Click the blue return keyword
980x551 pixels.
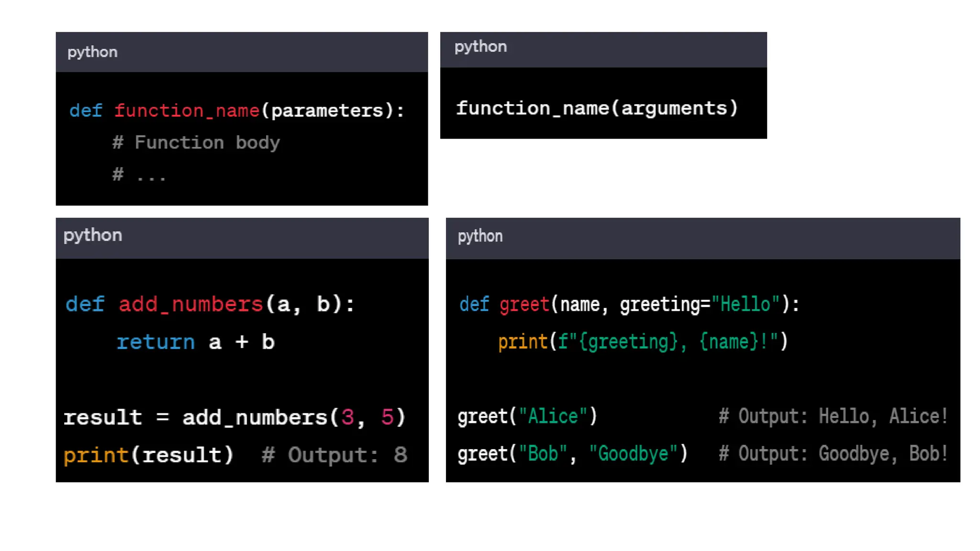156,342
